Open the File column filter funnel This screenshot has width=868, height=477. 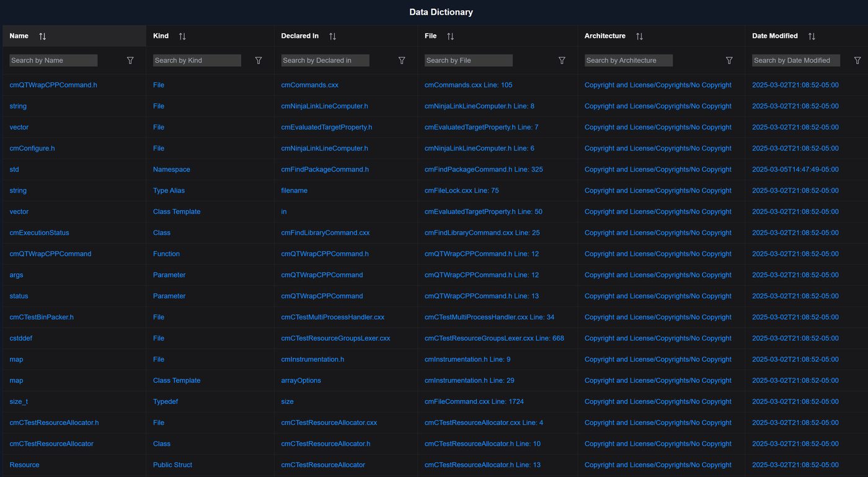pos(562,61)
